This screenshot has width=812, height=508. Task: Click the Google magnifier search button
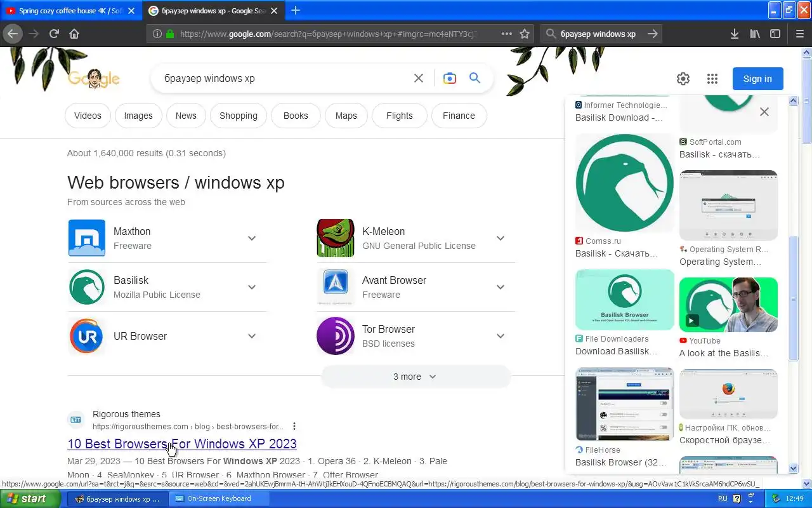point(475,78)
